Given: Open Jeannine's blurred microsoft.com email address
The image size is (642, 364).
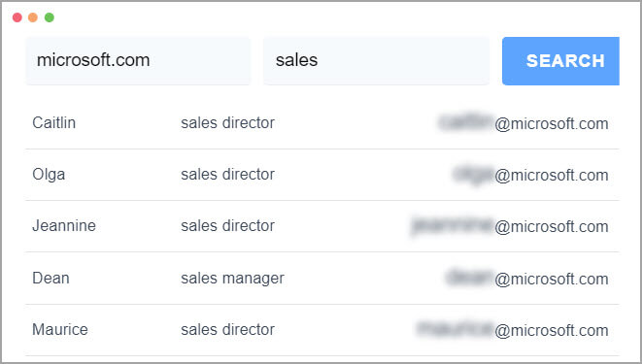Looking at the screenshot, I should (509, 226).
